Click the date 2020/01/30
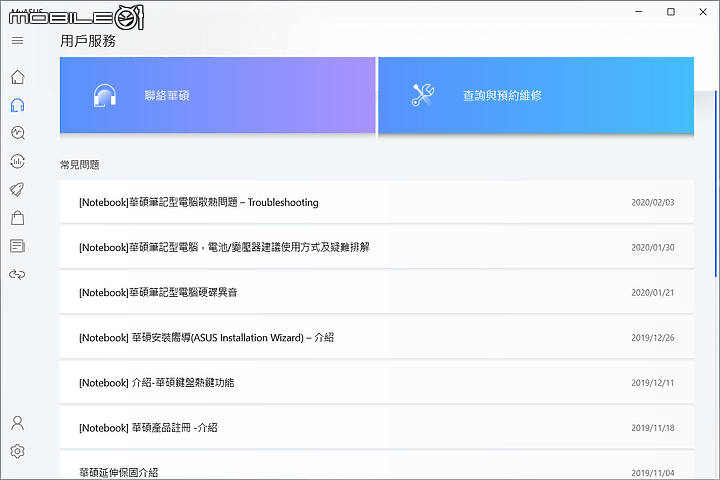The width and height of the screenshot is (720, 480). click(652, 247)
